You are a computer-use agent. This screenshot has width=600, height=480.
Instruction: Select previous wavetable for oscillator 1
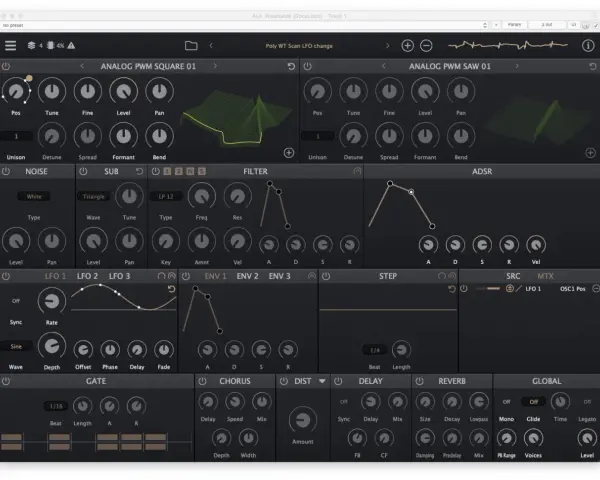82,66
